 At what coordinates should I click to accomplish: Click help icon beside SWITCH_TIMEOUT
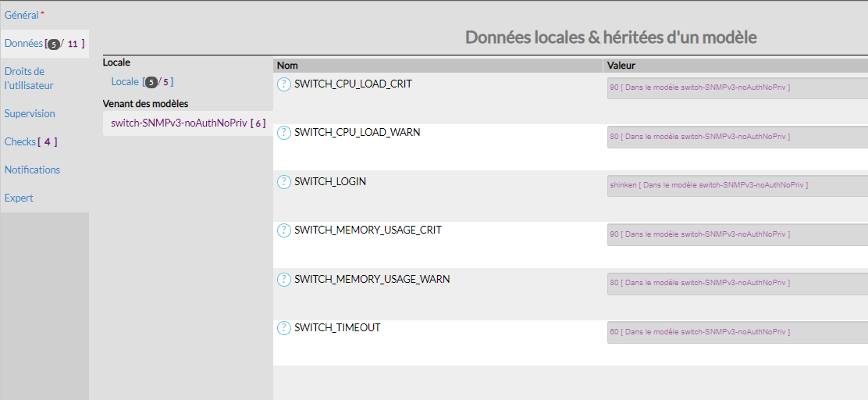[x=284, y=328]
